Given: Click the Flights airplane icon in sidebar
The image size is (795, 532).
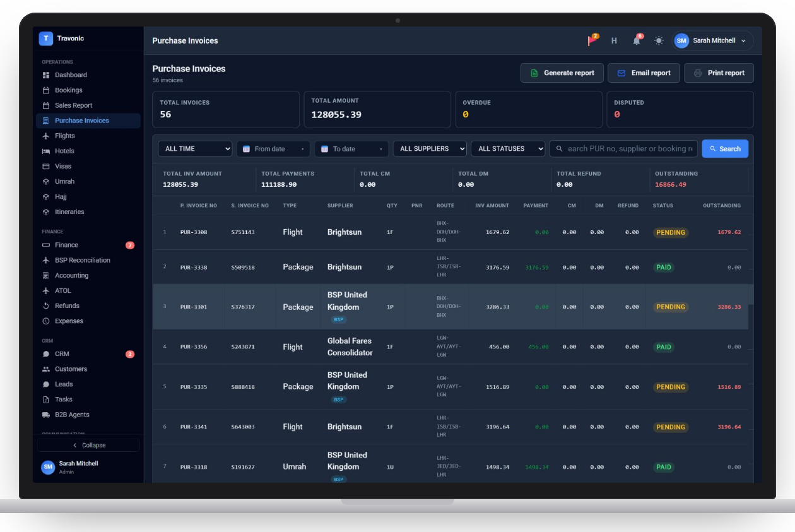Looking at the screenshot, I should (x=46, y=136).
